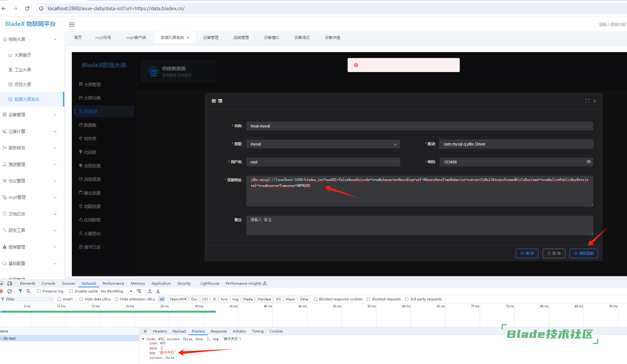Toggle the network filter funnel icon
This screenshot has height=364, width=627.
20,291
